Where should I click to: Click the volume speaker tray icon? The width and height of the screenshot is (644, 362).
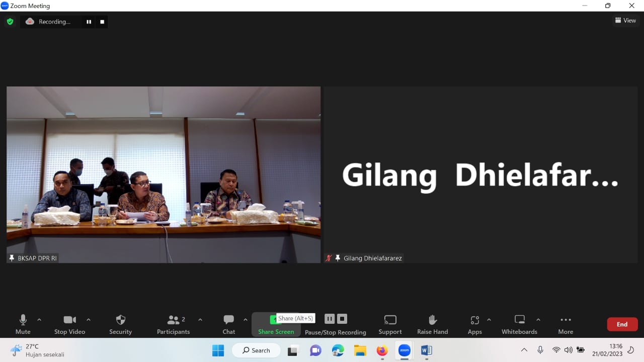point(569,350)
